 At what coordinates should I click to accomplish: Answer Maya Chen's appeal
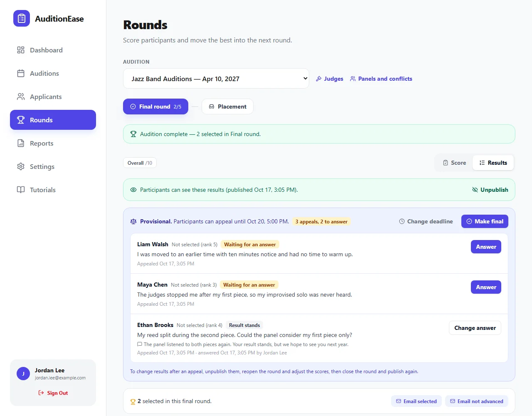(486, 287)
